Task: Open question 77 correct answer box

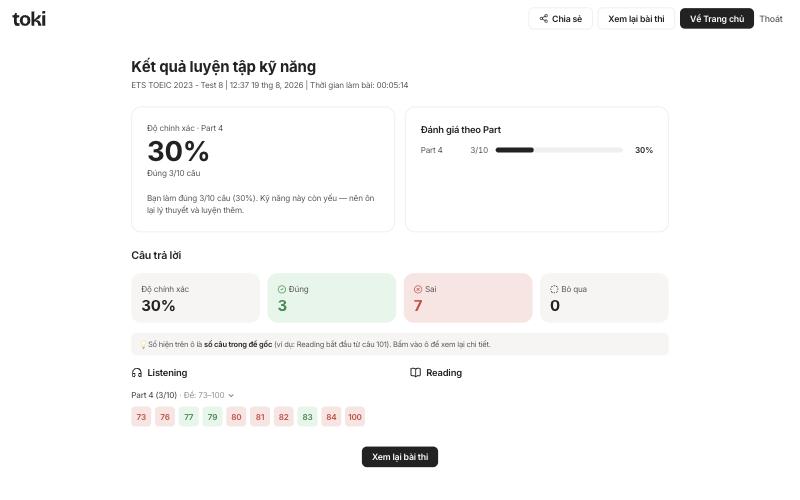Action: click(189, 417)
